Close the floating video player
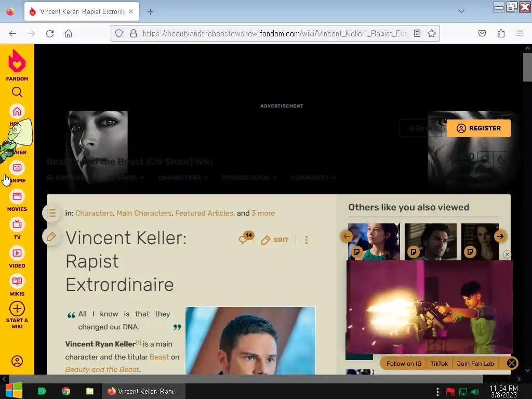The width and height of the screenshot is (532, 399). click(507, 254)
